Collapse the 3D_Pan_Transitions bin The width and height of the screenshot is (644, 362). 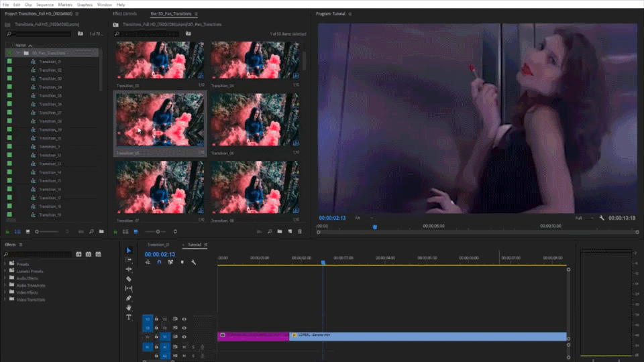19,53
